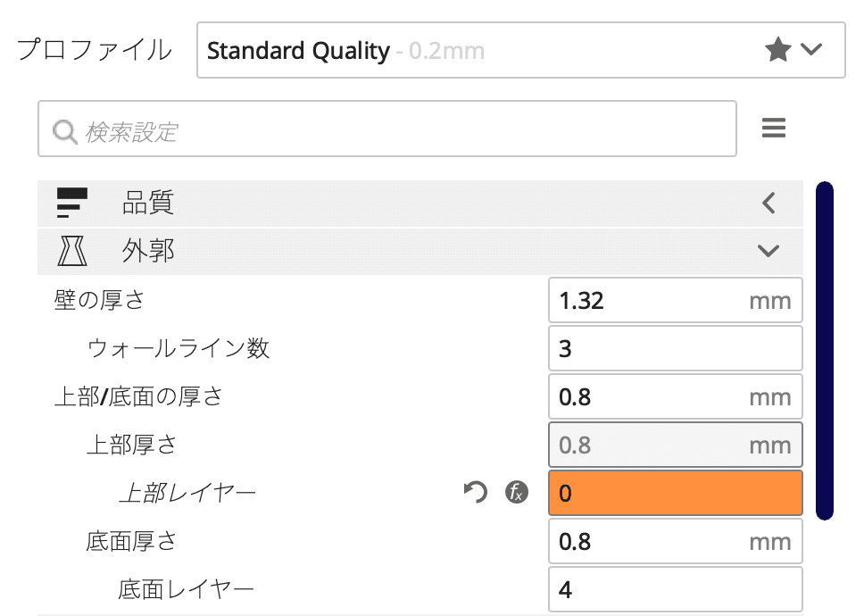Image resolution: width=864 pixels, height=616 pixels.
Task: Click the 品質 category icon
Action: (x=72, y=204)
